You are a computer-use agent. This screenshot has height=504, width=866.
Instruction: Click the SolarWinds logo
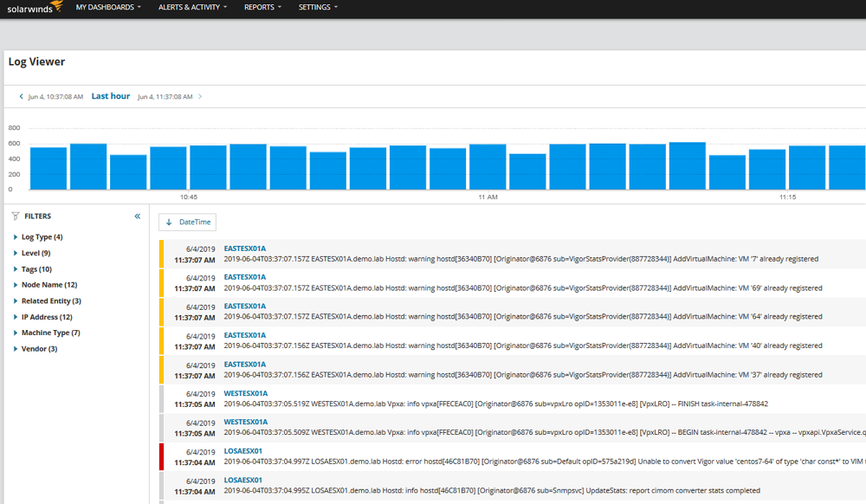[36, 8]
